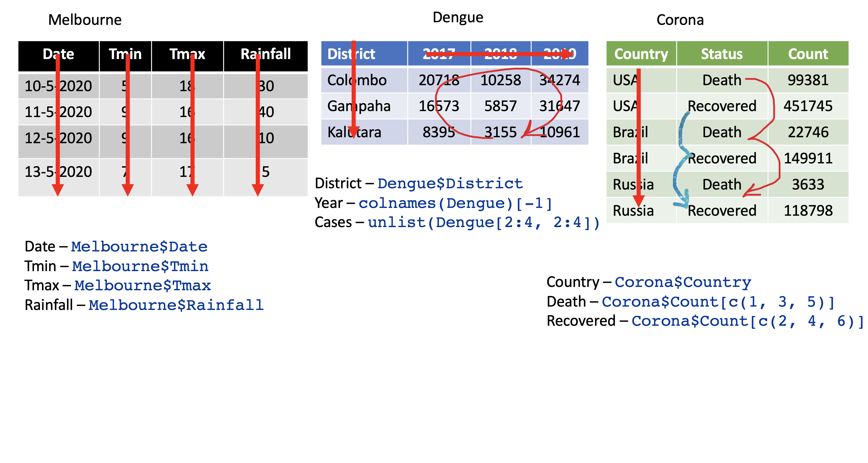Click the 118798 count cell

[808, 211]
